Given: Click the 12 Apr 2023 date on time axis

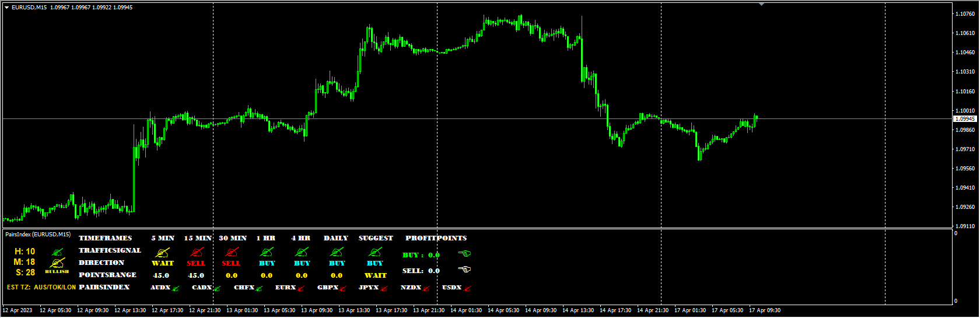Looking at the screenshot, I should 17,310.
